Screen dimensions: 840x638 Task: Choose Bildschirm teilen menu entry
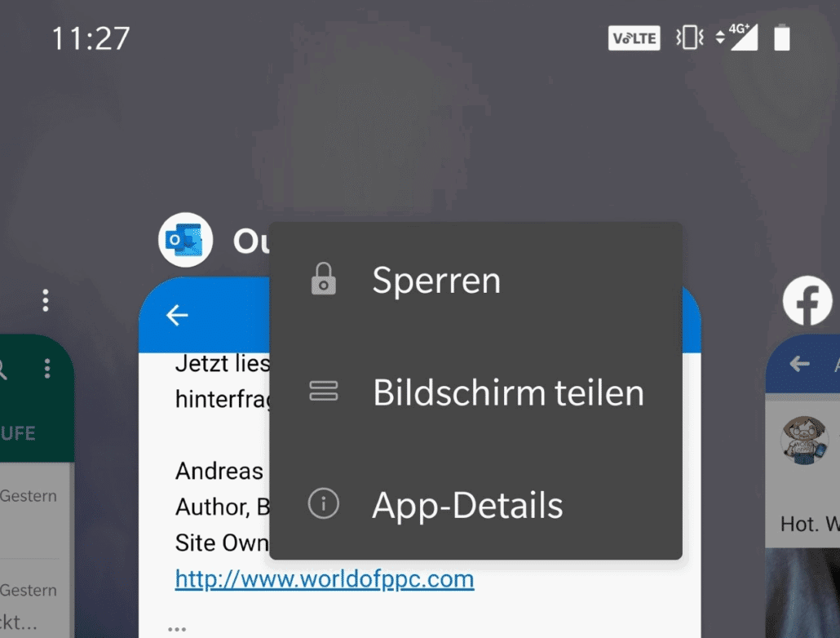coord(475,392)
